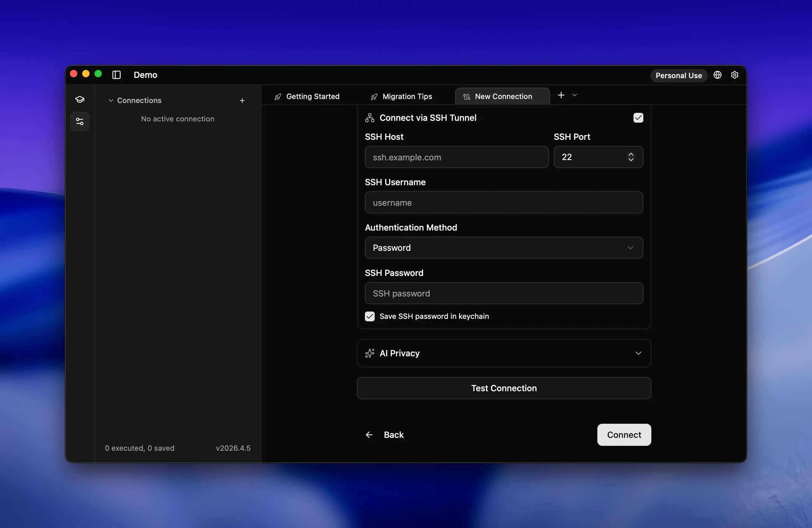Click the SSH Port stepper arrows
Screen dimensions: 812x528
tap(631, 157)
